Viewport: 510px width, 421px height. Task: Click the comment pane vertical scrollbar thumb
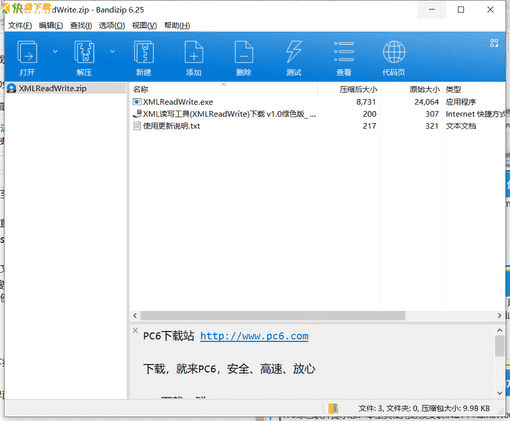(499, 346)
